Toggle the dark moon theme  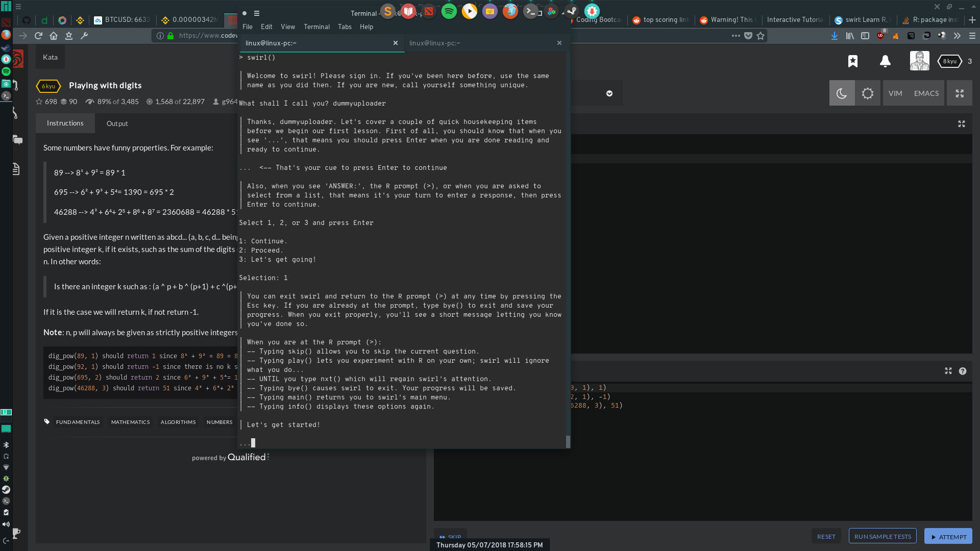point(842,93)
